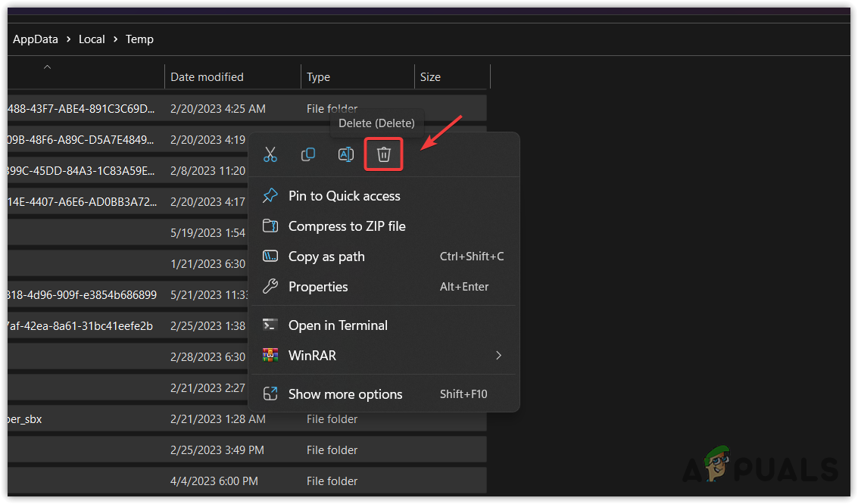Expand chevron between Local and Temp
Screen dimensions: 858x504
115,39
